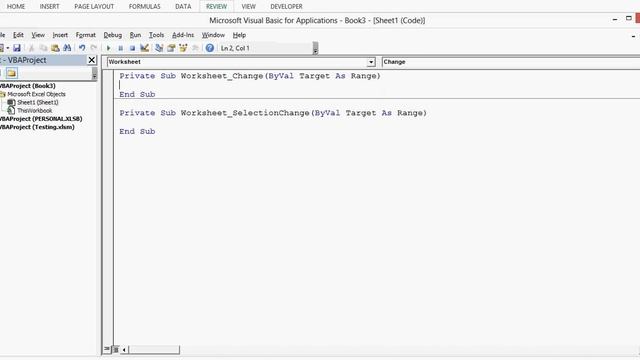Open the Worksheet object dropdown arrow
Image resolution: width=640 pixels, height=360 pixels.
tap(371, 62)
